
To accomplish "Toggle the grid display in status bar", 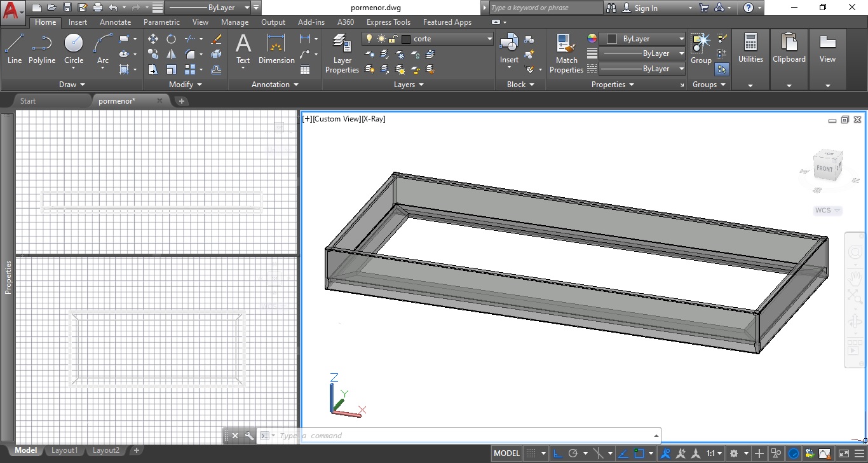I will [x=532, y=453].
